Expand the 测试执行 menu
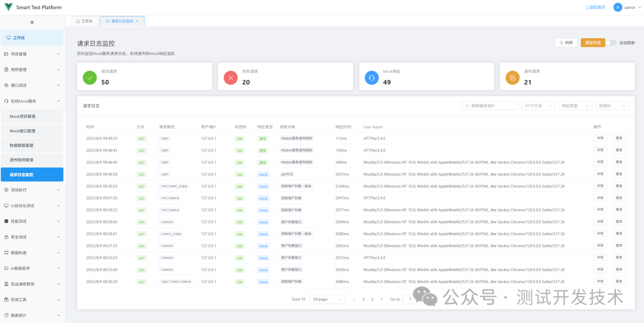644x323 pixels. pyautogui.click(x=58, y=190)
